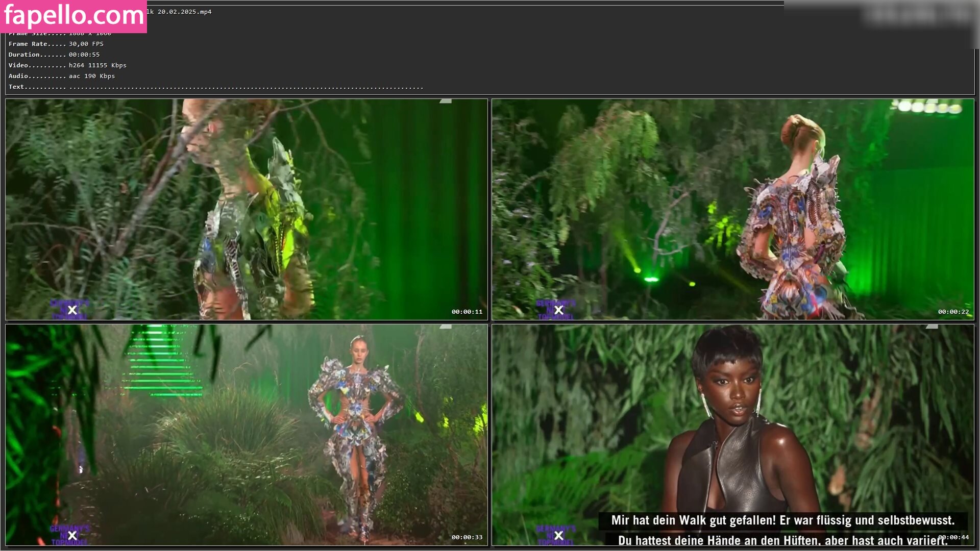Click the 20.02.2025.mp4 filename text
This screenshot has width=980, height=551.
[x=184, y=12]
